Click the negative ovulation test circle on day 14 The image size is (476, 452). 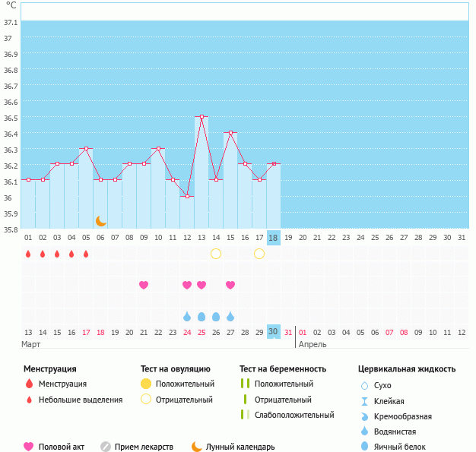pos(216,254)
